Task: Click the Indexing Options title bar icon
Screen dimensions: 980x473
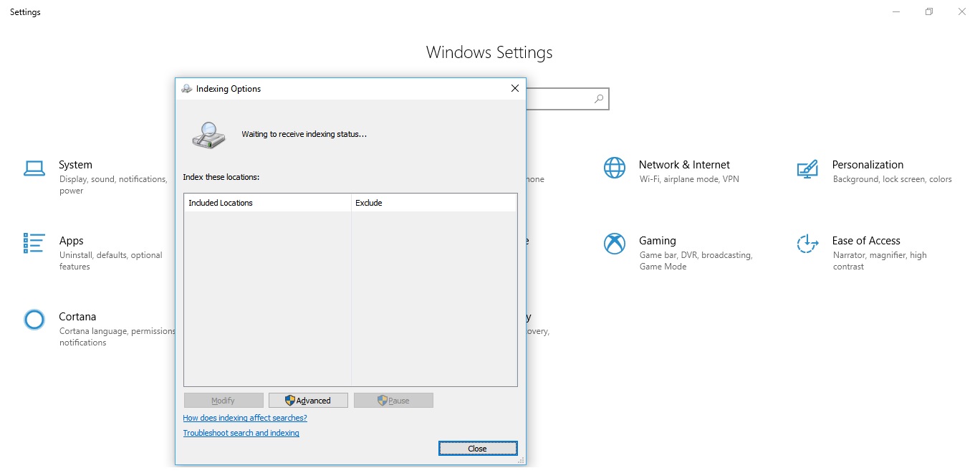Action: coord(187,89)
